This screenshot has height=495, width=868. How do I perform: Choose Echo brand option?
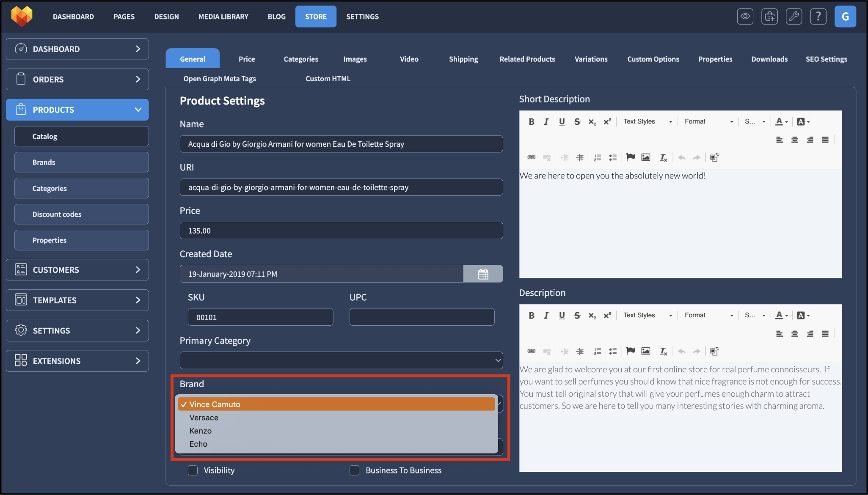click(x=337, y=444)
